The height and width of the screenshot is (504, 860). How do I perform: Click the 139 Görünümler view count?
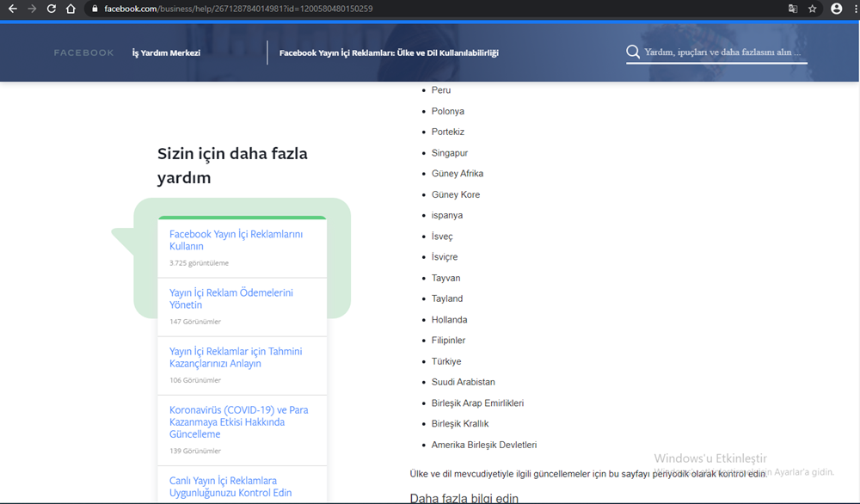pyautogui.click(x=194, y=451)
